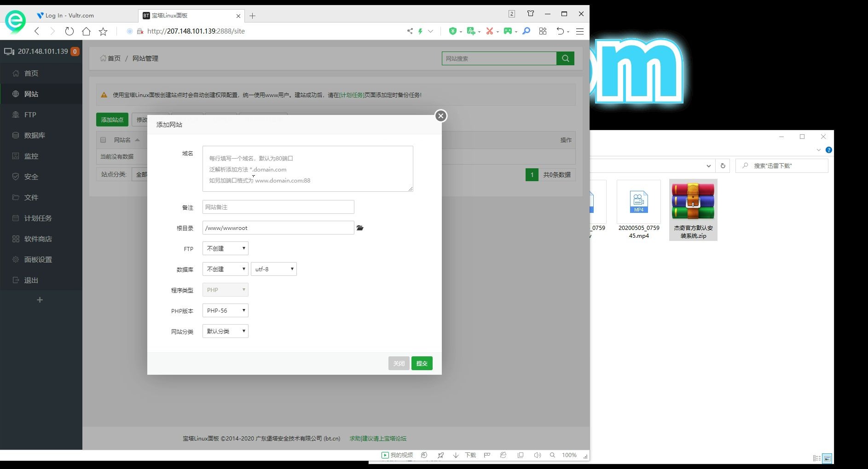Toggle the select-all checkbox beside 网站名

click(x=103, y=140)
